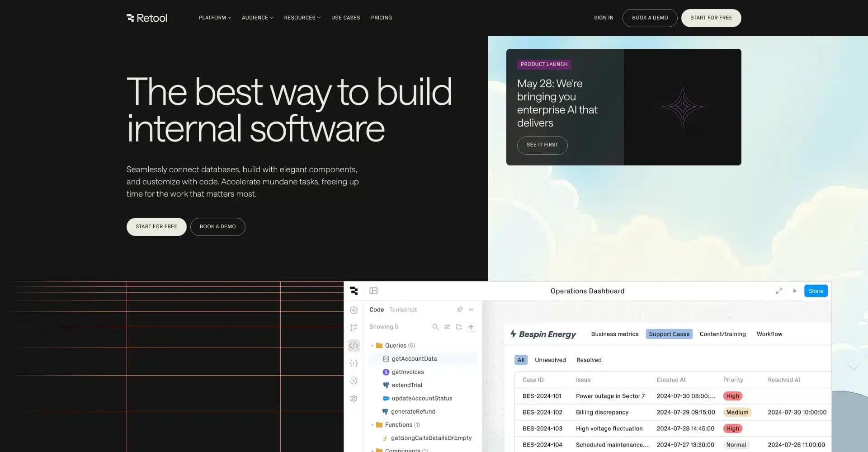The width and height of the screenshot is (868, 452).
Task: Open the Resources dropdown menu
Action: (x=302, y=18)
